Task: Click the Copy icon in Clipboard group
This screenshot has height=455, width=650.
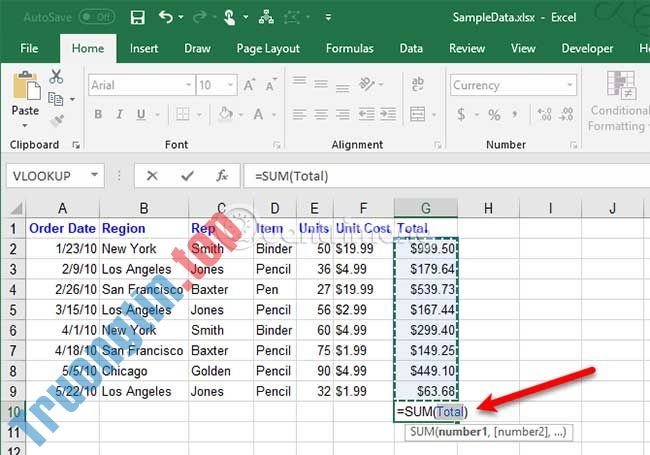Action: (56, 99)
